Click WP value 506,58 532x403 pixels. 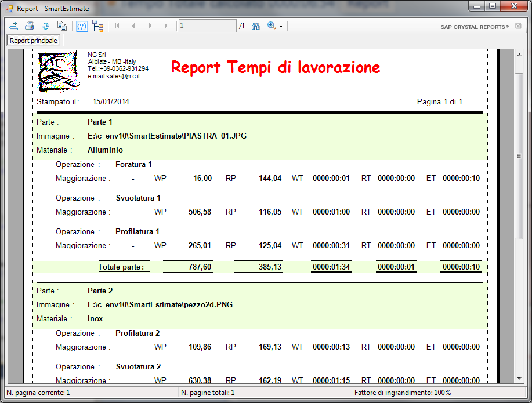[x=200, y=212]
